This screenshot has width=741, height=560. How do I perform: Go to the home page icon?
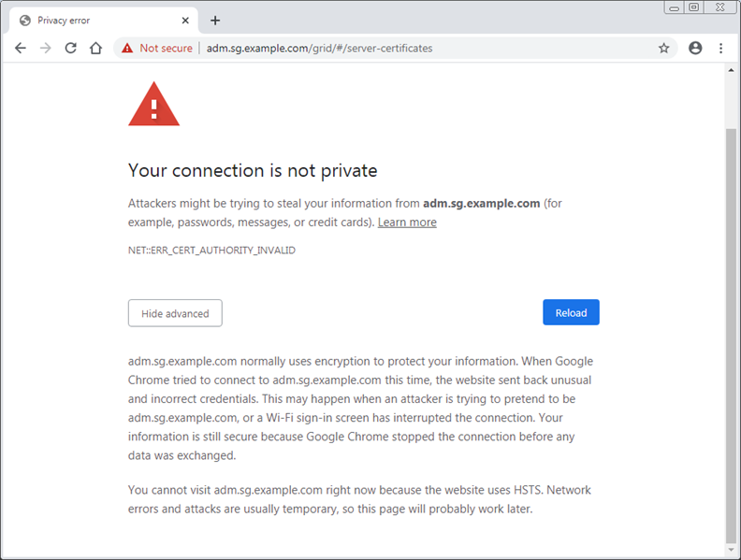[x=95, y=49]
